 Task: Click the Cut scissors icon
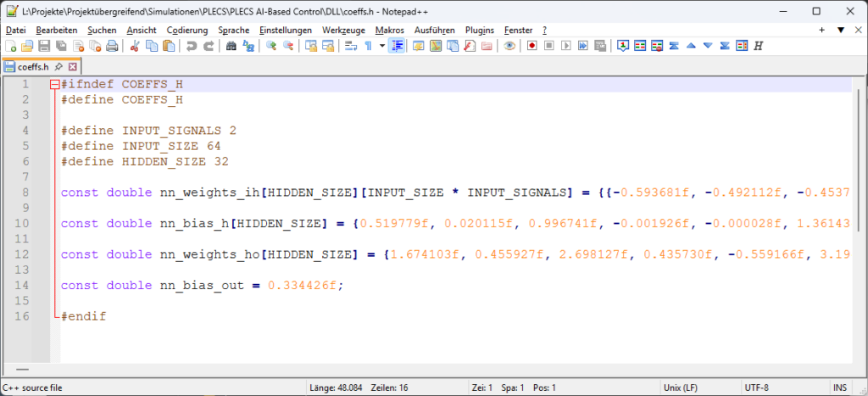(x=134, y=46)
